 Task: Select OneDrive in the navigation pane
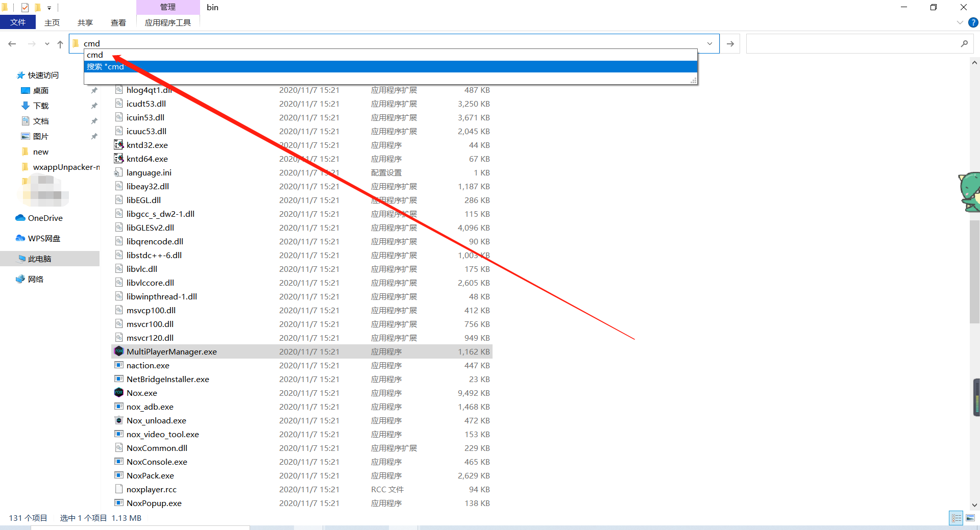tap(45, 218)
